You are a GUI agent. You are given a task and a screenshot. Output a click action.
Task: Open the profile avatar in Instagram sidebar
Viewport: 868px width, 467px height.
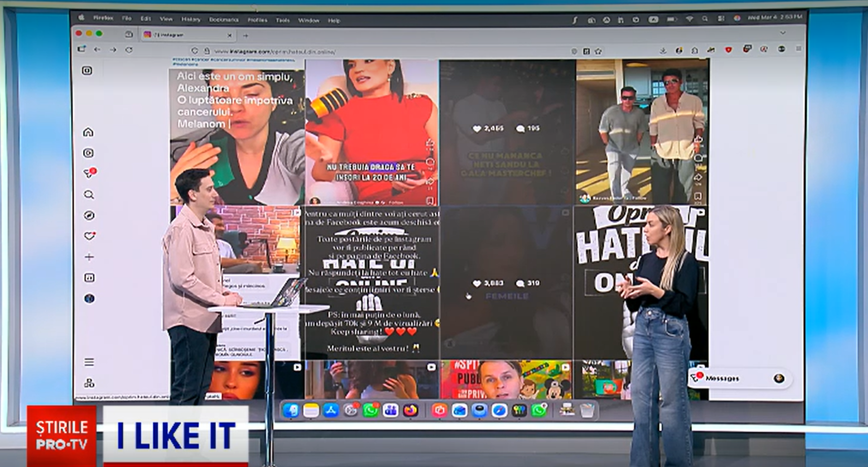click(89, 299)
